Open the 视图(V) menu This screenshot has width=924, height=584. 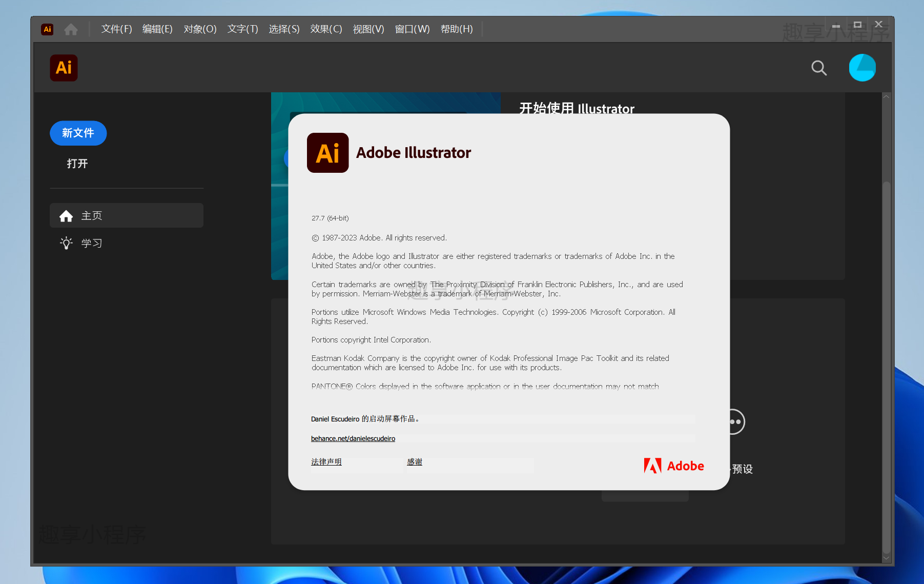pos(368,29)
